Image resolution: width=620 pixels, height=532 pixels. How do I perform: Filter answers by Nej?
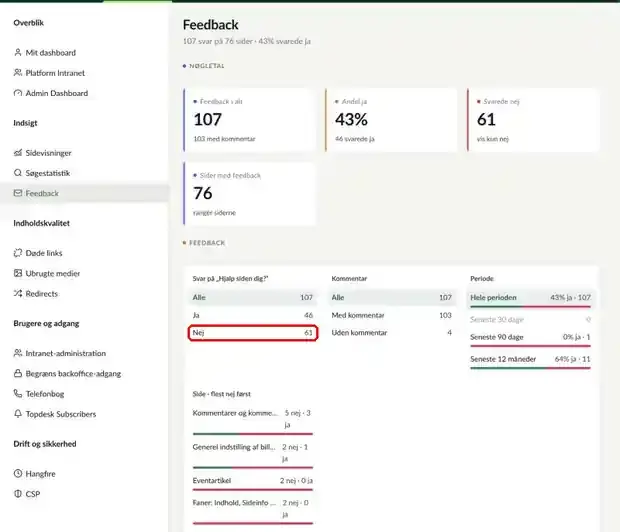coord(253,333)
